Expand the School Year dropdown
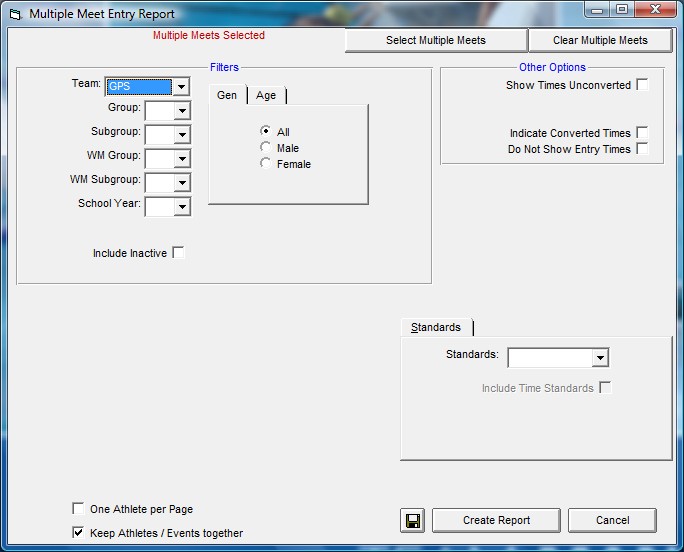684x552 pixels. [182, 206]
